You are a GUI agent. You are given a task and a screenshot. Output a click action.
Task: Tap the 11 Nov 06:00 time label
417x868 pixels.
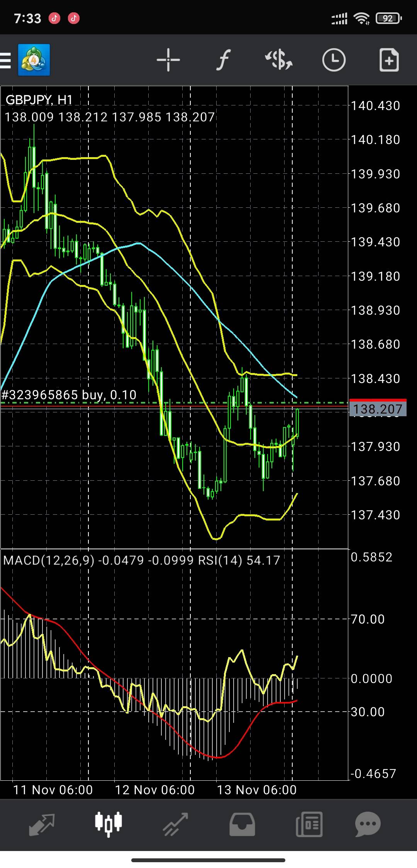click(53, 790)
